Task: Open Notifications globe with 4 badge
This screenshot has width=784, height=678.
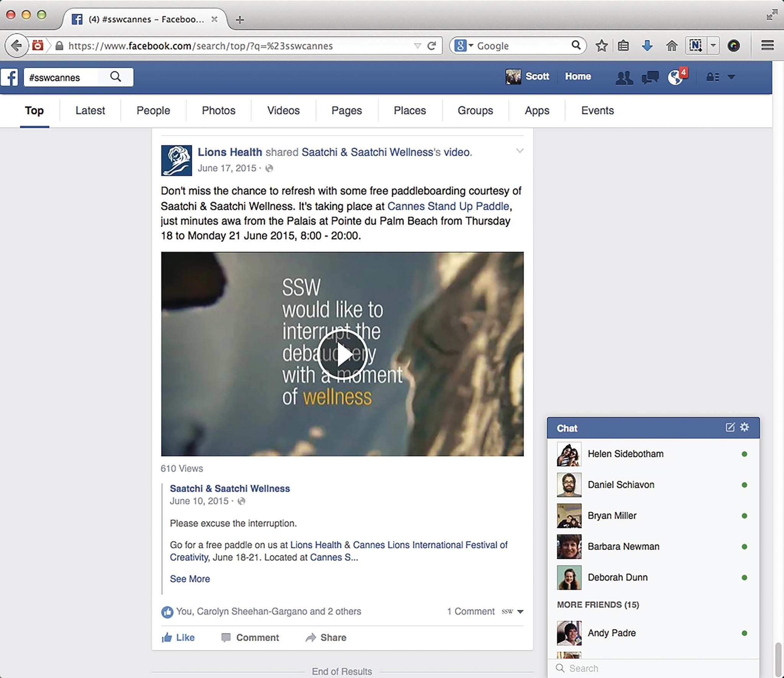Action: point(677,77)
